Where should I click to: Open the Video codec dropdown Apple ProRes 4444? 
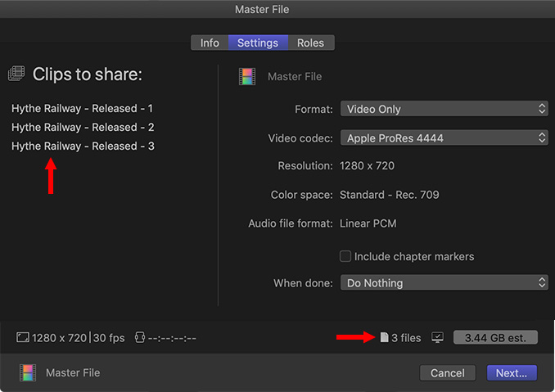(444, 138)
